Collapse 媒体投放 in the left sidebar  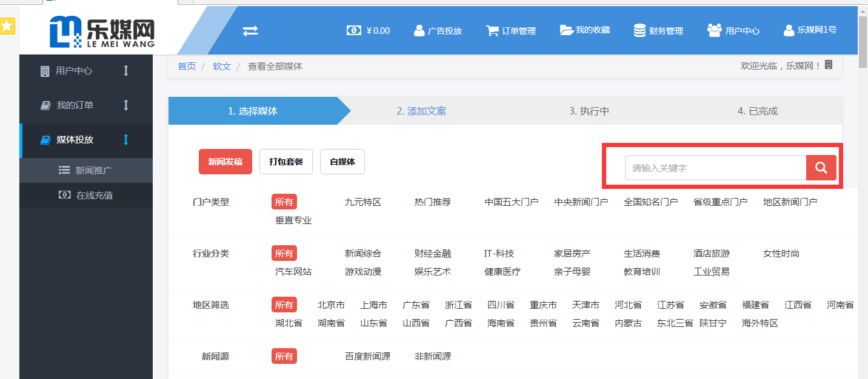tap(86, 140)
